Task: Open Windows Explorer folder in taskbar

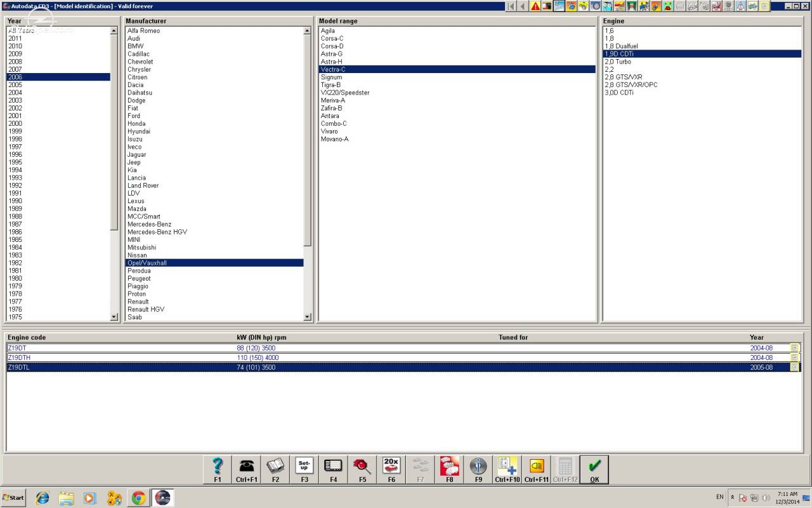Action: 67,498
